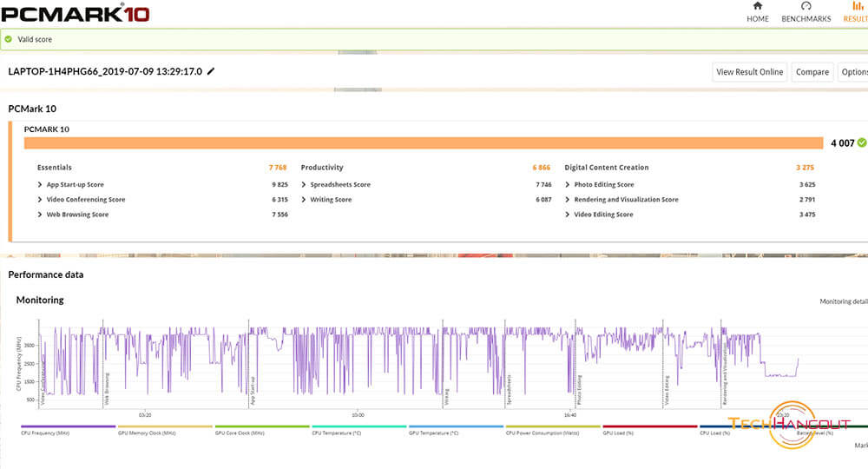This screenshot has width=868, height=469.
Task: Click the 10:00 time label on chart axis
Action: (x=358, y=415)
